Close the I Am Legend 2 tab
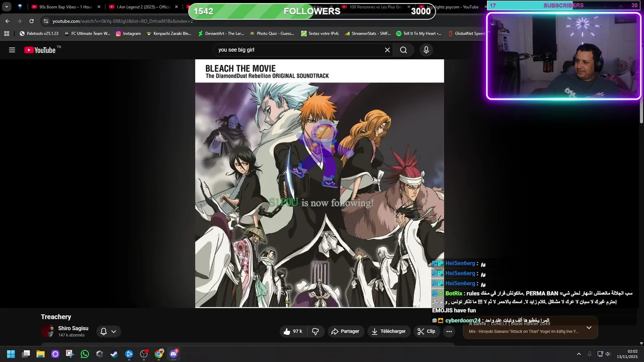The width and height of the screenshot is (644, 362). [x=176, y=7]
